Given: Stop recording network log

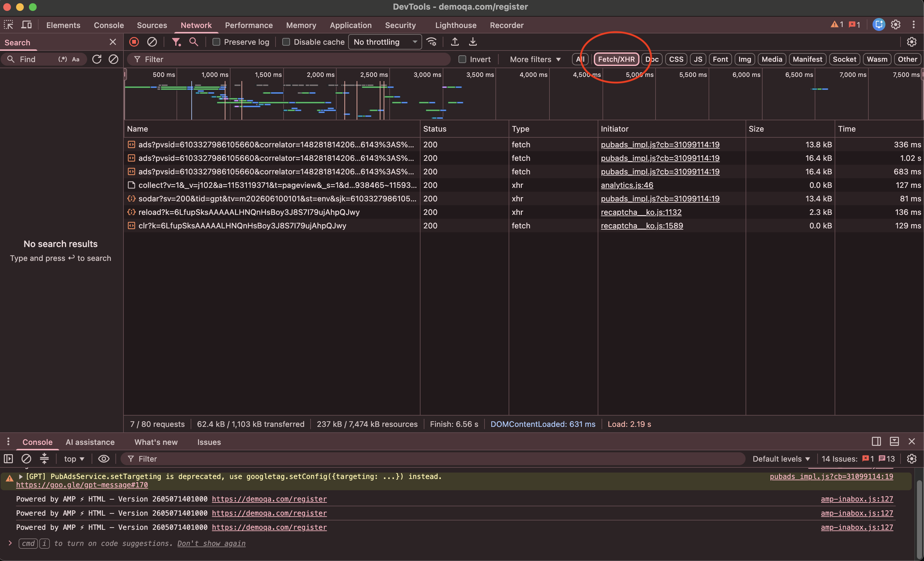Looking at the screenshot, I should (134, 41).
